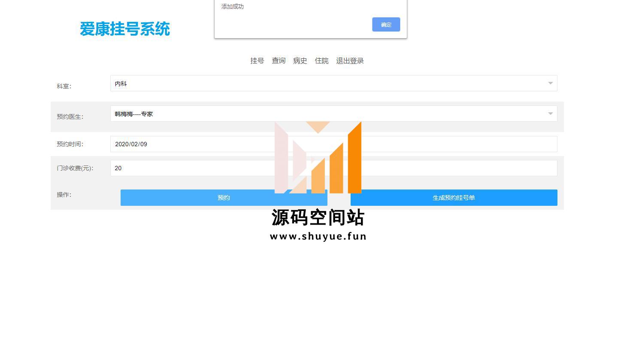Image resolution: width=636 pixels, height=364 pixels.
Task: Click the 确定 button in the alert
Action: click(x=386, y=24)
